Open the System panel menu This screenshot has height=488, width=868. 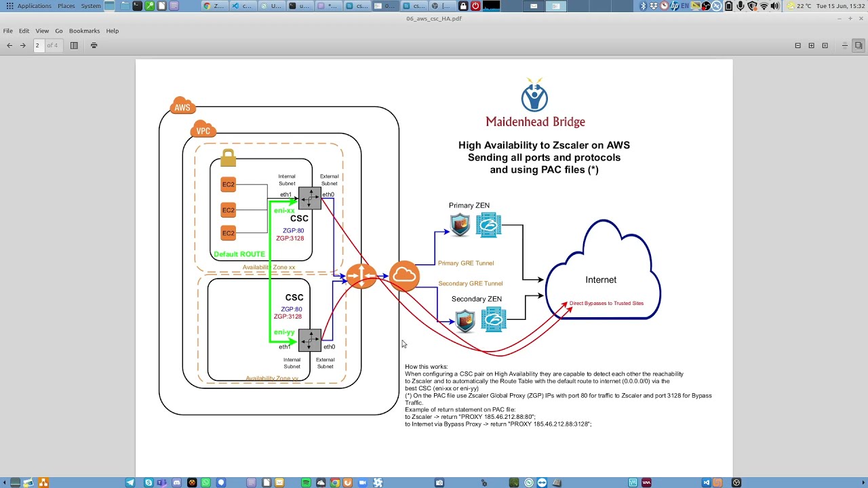coord(91,6)
